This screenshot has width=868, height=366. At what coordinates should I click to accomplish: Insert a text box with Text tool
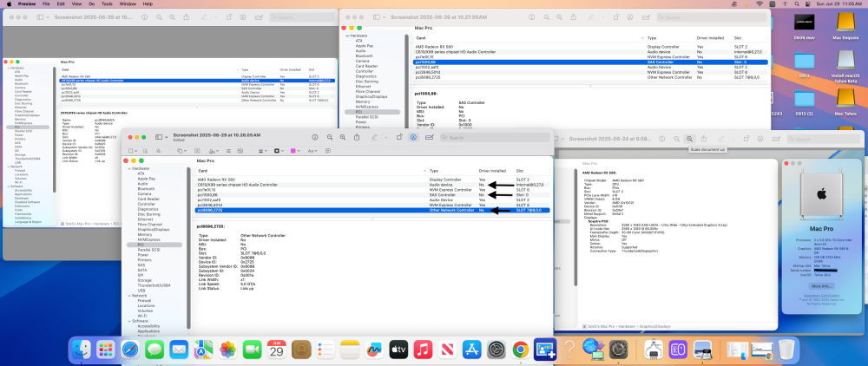point(197,150)
